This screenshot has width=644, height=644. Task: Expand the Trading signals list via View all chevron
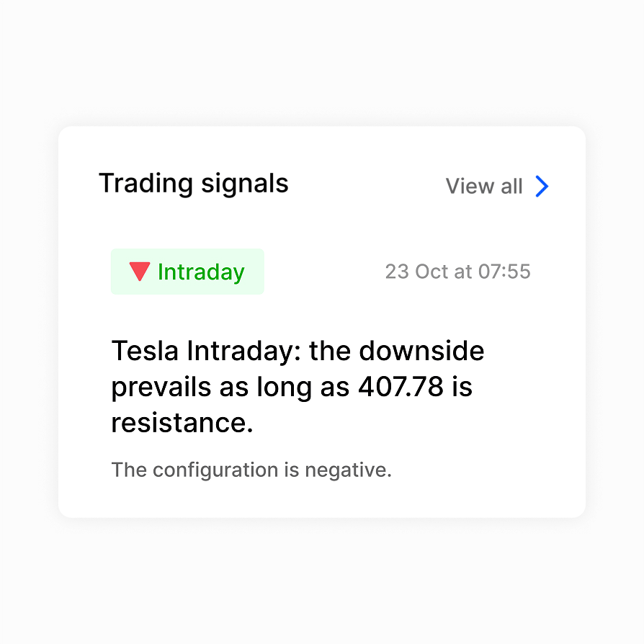click(541, 187)
